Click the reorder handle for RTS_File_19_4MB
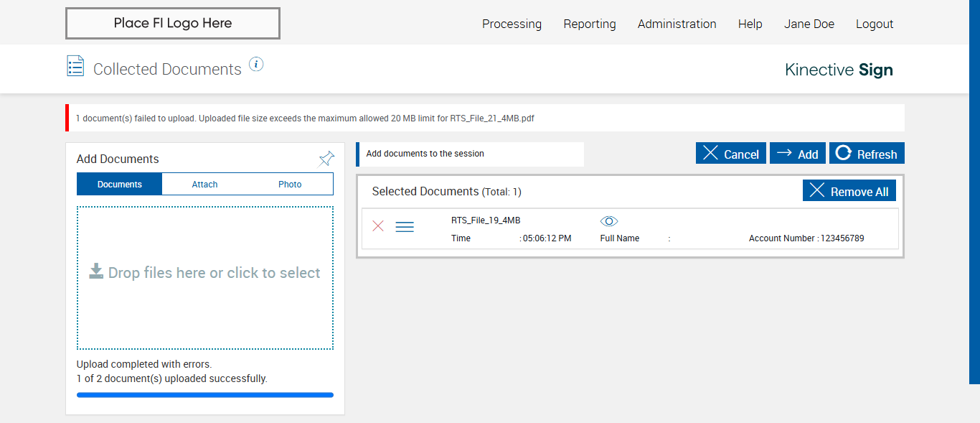980x423 pixels. (405, 227)
